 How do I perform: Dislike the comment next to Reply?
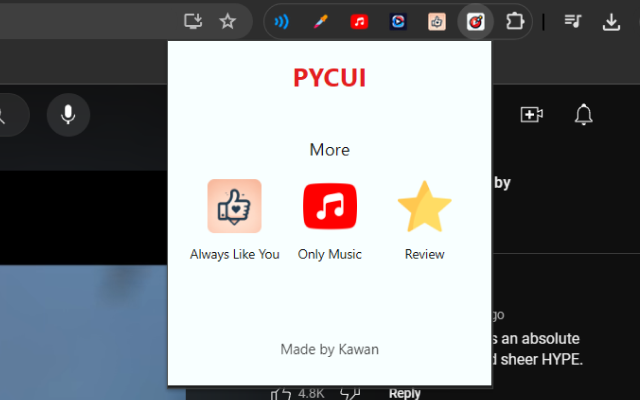tap(350, 394)
